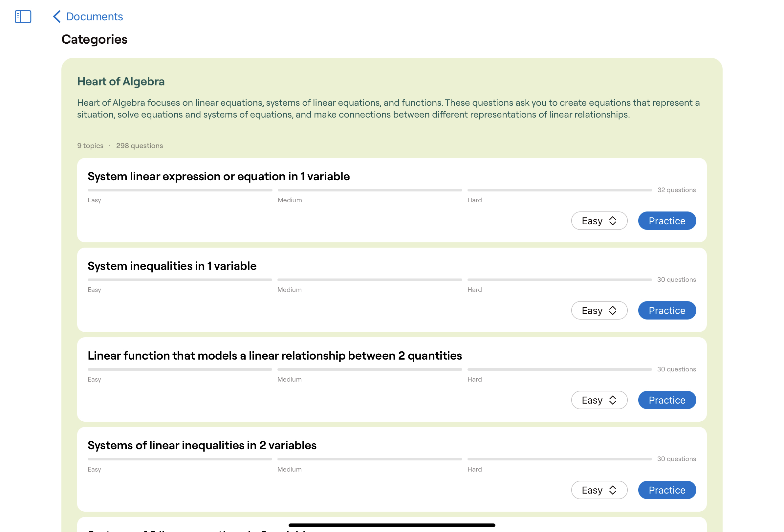Click Practice for Systems of linear inequalities
784x532 pixels.
coord(666,490)
